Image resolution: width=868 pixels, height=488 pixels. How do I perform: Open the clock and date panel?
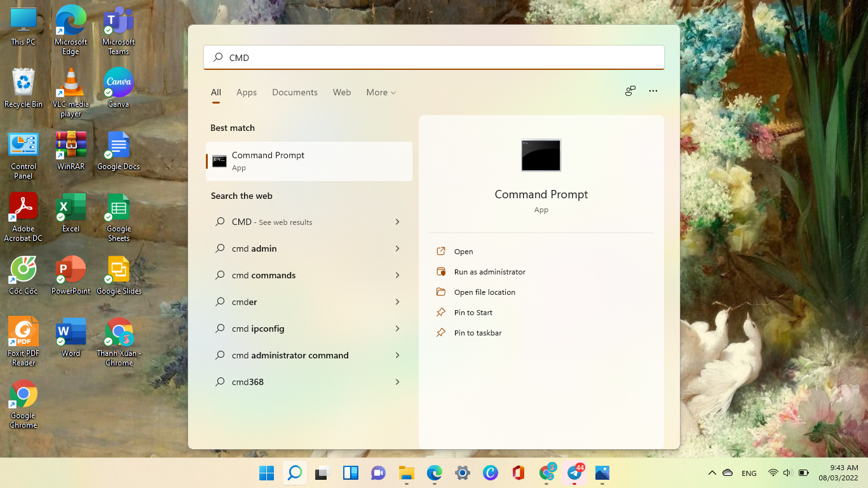click(838, 473)
